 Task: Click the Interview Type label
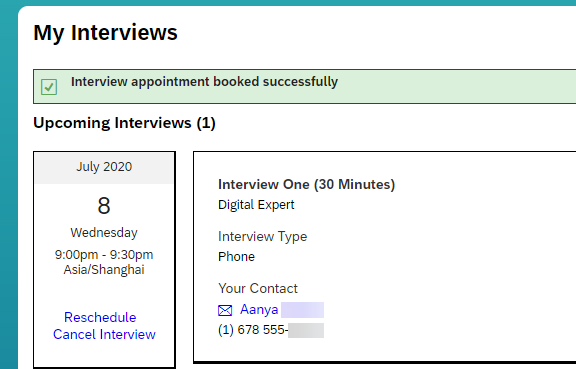[262, 237]
